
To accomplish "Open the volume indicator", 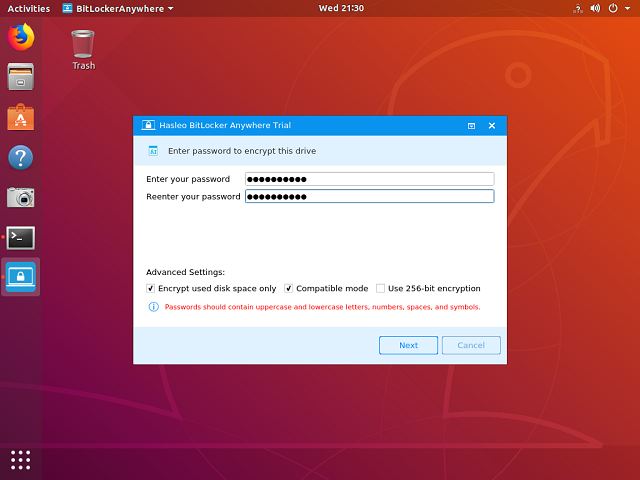I will (x=595, y=8).
